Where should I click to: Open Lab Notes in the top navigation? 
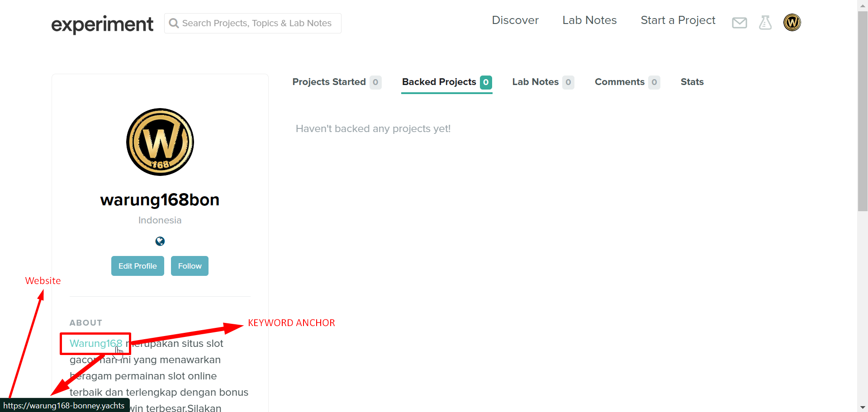(x=589, y=20)
